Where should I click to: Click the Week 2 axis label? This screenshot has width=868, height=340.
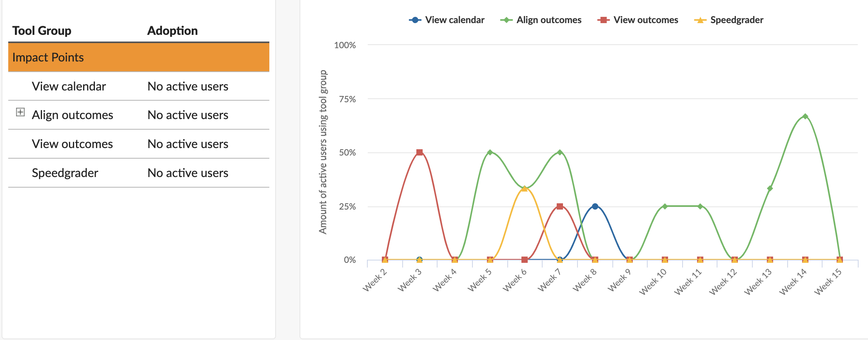coord(375,280)
